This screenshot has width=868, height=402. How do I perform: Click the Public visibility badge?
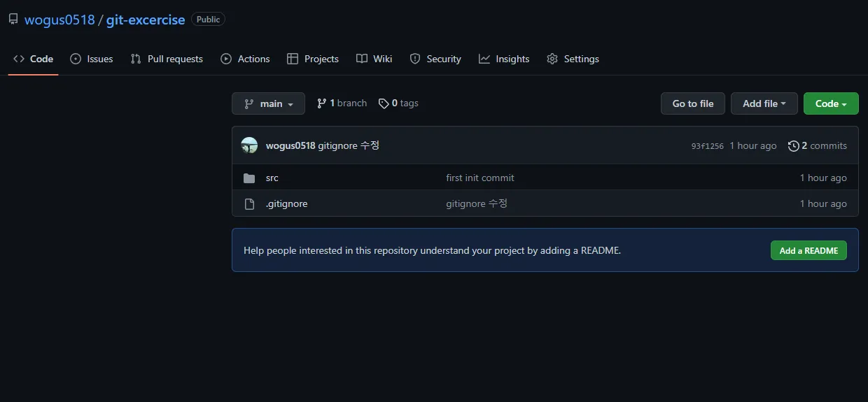208,20
